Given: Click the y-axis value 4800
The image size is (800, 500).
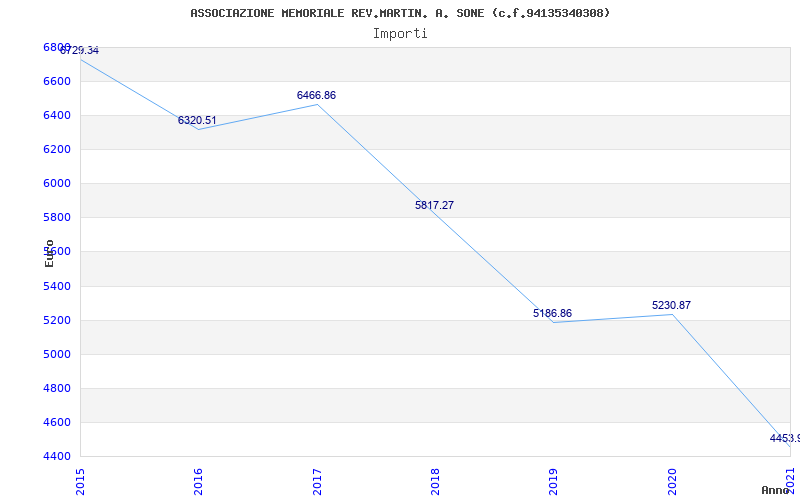Looking at the screenshot, I should (57, 388).
